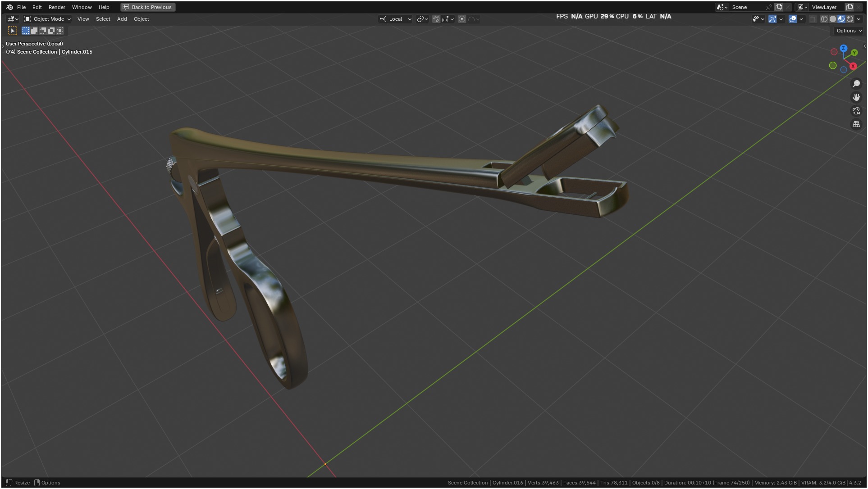This screenshot has width=868, height=489.
Task: Toggle show gizmos button
Action: [x=772, y=19]
